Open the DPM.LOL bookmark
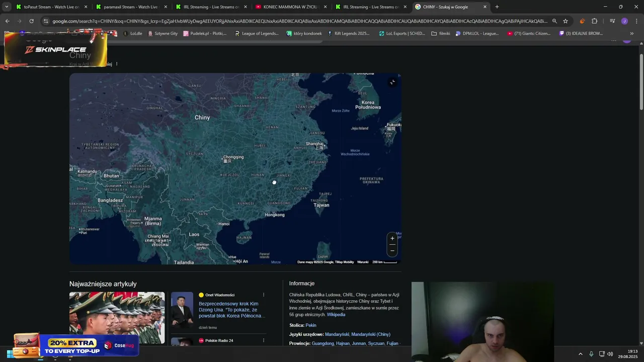This screenshot has width=644, height=362. tap(477, 34)
